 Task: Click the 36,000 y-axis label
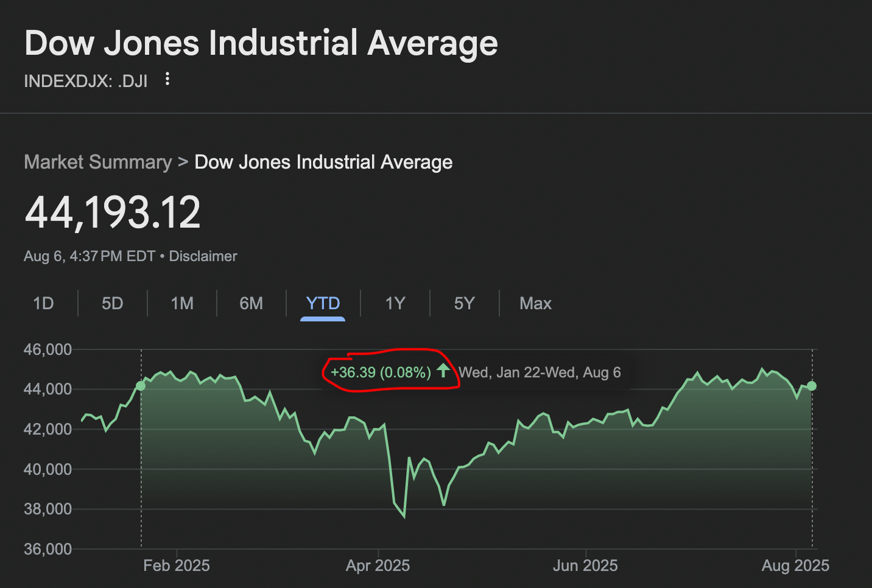pyautogui.click(x=47, y=549)
